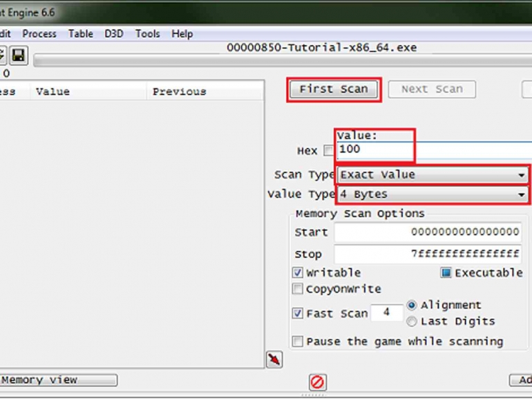Select the Alignment radio button
The height and width of the screenshot is (399, 532).
point(412,305)
